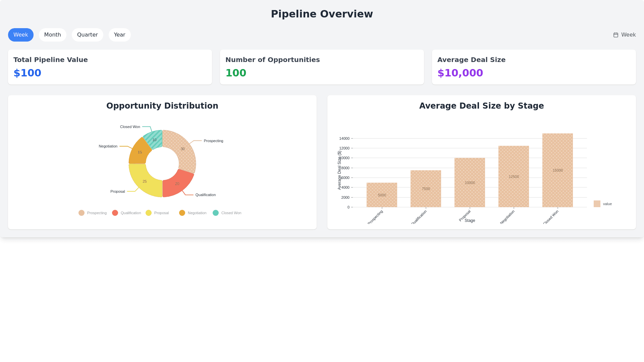Click the Closed Won legend dot
The width and height of the screenshot is (644, 362).
[216, 213]
